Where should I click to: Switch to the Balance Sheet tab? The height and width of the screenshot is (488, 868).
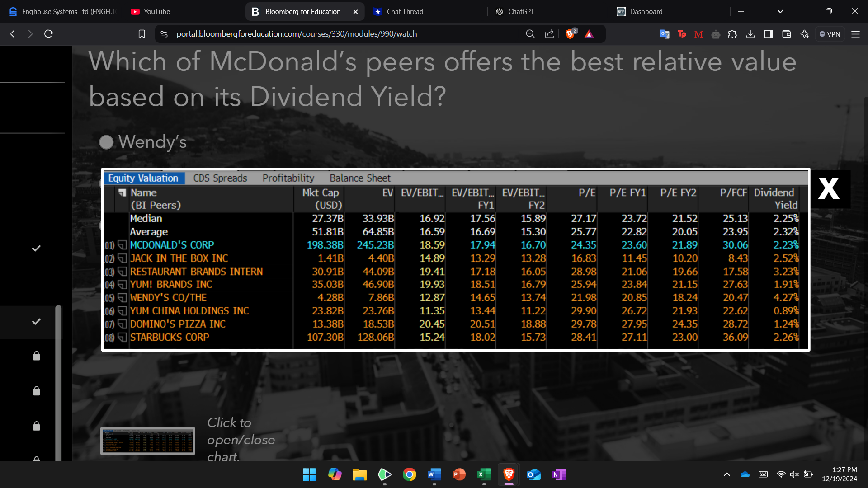tap(360, 178)
